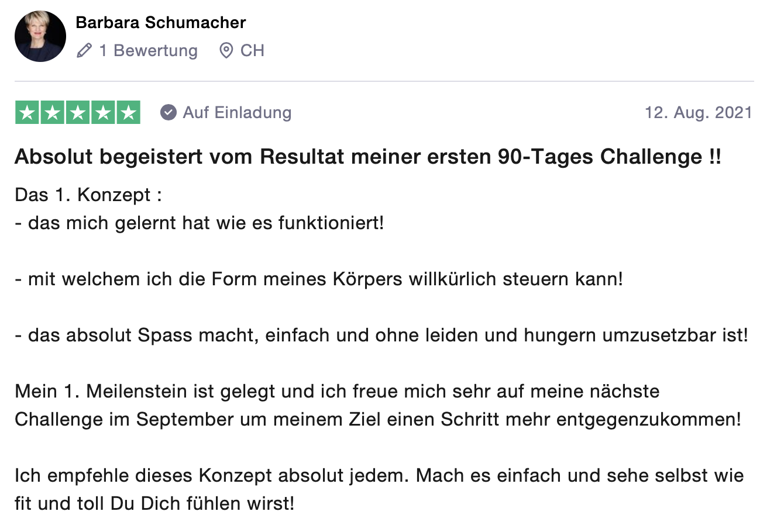Click the fifth green rating star
Image resolution: width=777 pixels, height=532 pixels.
click(129, 113)
